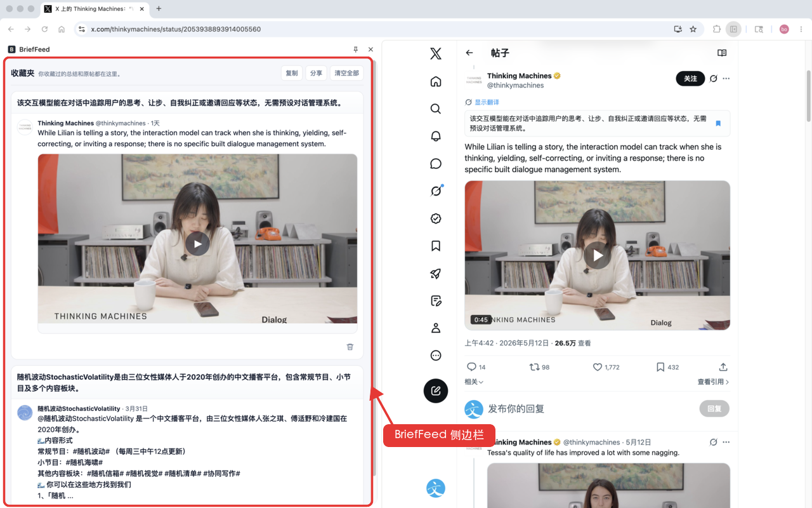Viewport: 812px width, 508px height.
Task: Click 显示翻译 to show translation
Action: (x=487, y=102)
